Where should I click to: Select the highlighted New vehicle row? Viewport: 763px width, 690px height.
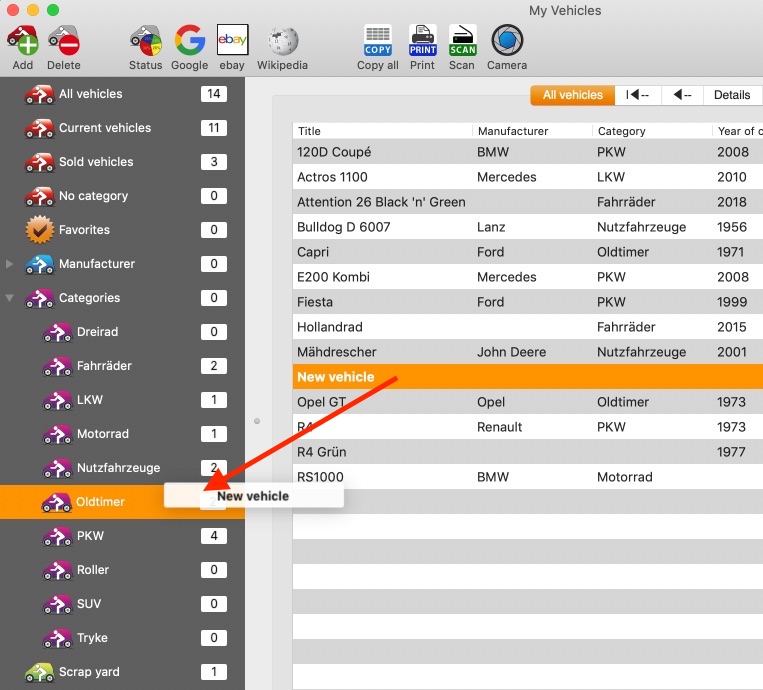tap(528, 377)
